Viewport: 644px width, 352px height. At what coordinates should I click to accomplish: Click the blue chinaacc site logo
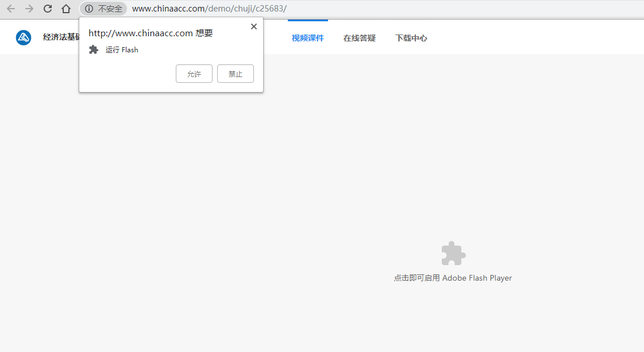pos(24,38)
